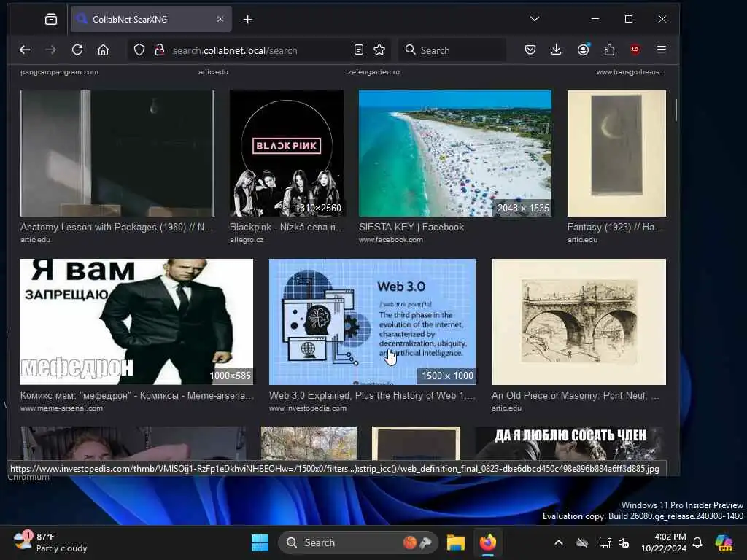Click the page vertical scrollbar thumb
The image size is (747, 560).
676,110
